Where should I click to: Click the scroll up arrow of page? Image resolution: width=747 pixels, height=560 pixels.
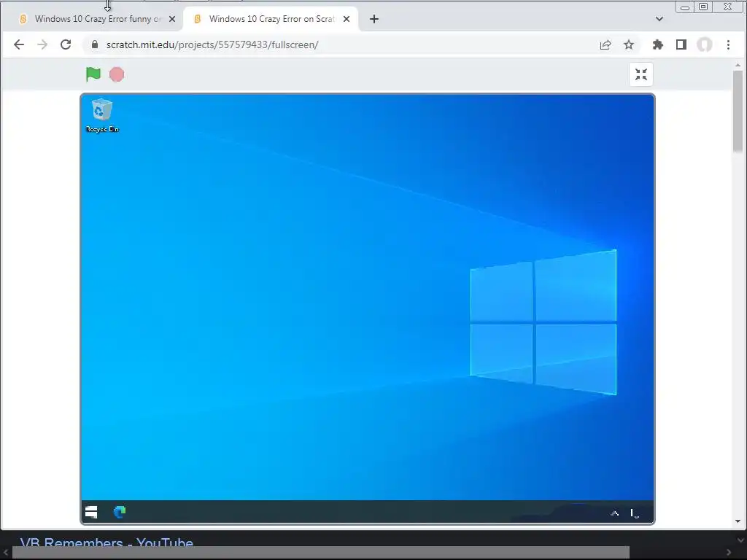tap(738, 65)
